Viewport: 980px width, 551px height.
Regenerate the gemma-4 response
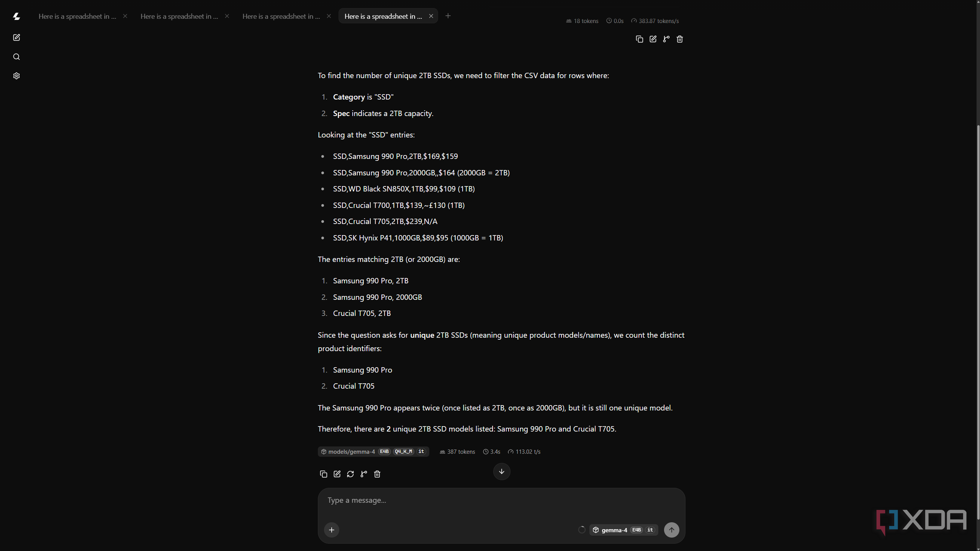pyautogui.click(x=350, y=474)
